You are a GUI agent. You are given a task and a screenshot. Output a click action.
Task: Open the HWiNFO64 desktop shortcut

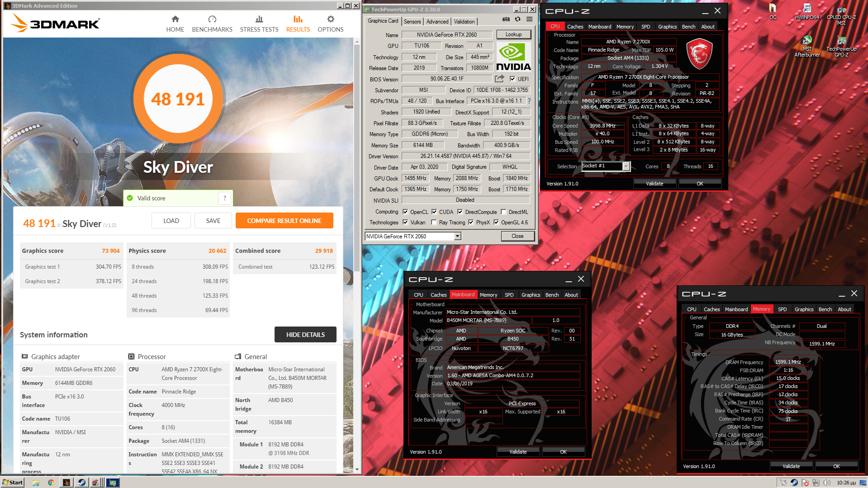pos(807,12)
